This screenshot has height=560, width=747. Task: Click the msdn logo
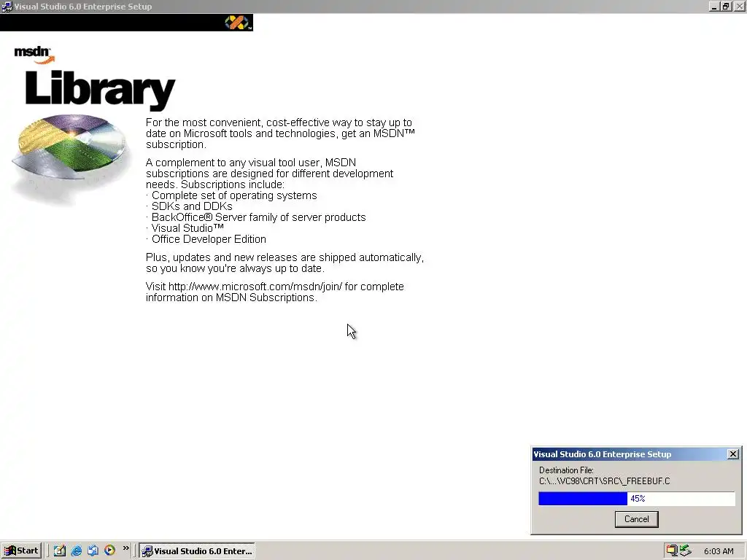(34, 55)
